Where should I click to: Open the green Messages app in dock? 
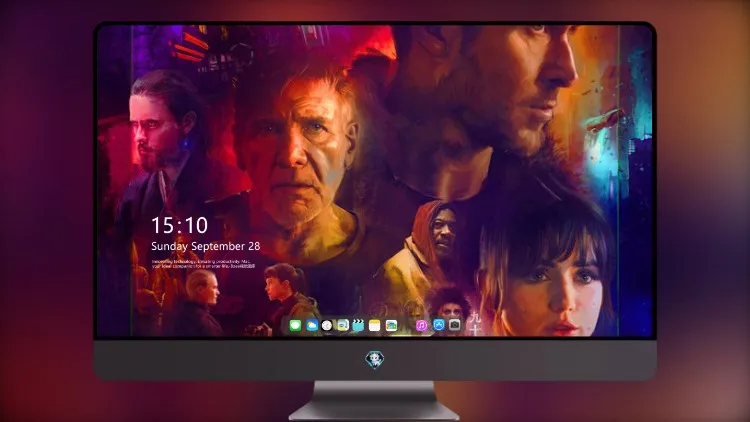(295, 326)
